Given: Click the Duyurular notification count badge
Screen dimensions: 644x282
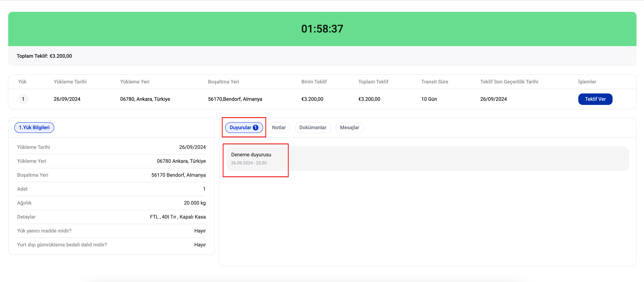Looking at the screenshot, I should click(x=255, y=128).
